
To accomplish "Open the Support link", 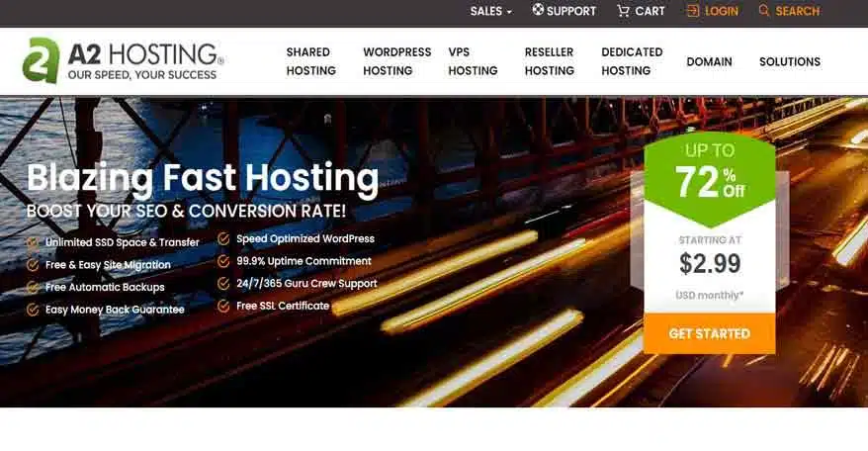I will point(571,11).
